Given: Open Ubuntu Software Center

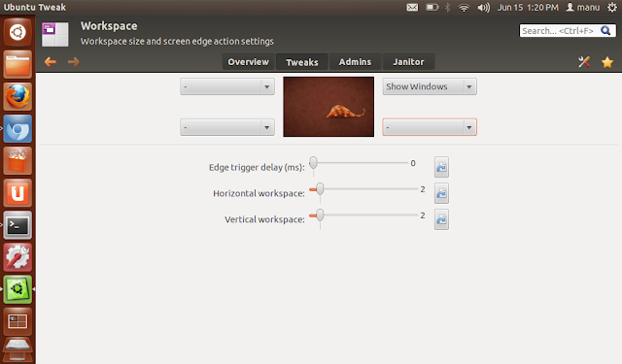Looking at the screenshot, I should pyautogui.click(x=17, y=161).
